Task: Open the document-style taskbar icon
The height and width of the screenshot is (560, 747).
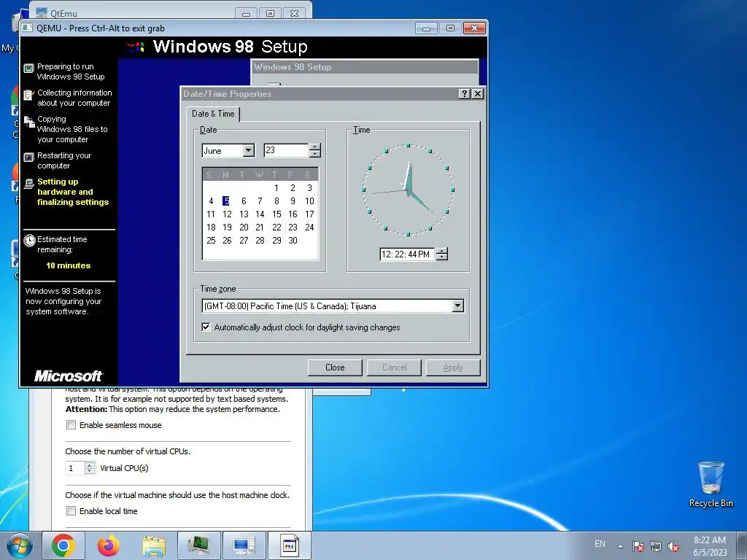Action: coord(289,545)
